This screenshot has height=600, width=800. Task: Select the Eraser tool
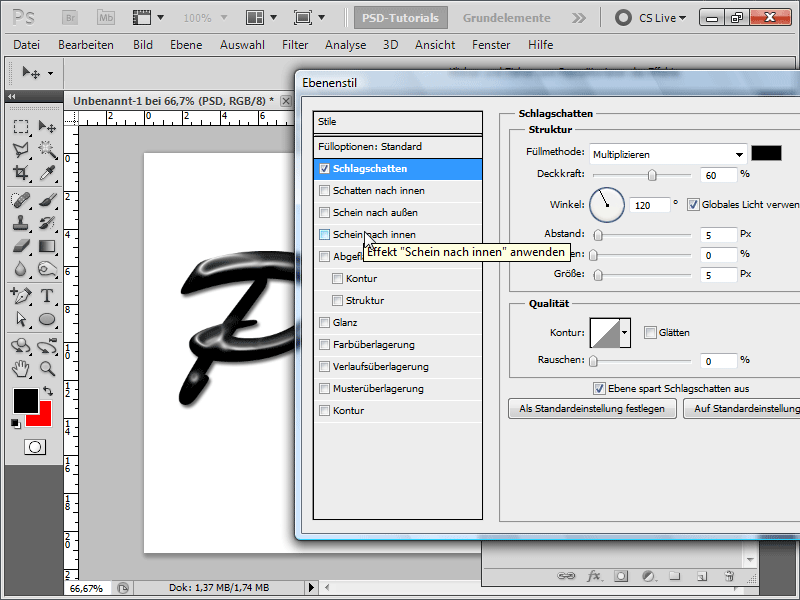20,246
